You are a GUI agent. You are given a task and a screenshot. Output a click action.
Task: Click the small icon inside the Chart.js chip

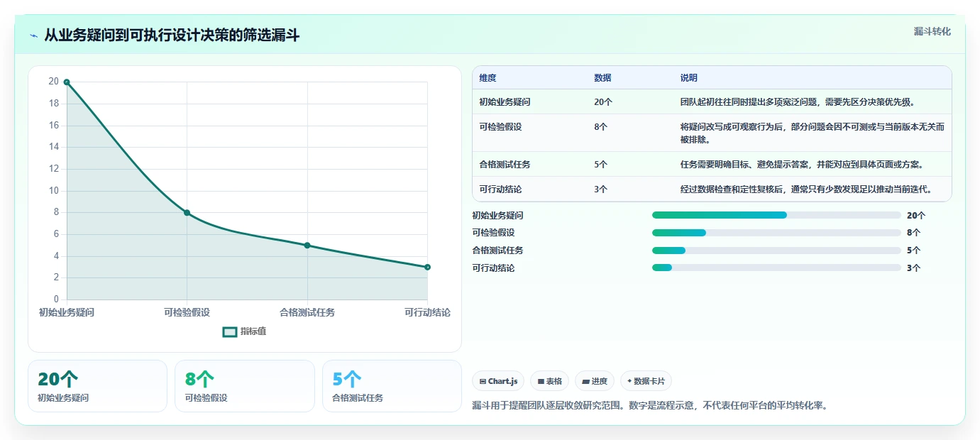pyautogui.click(x=483, y=381)
